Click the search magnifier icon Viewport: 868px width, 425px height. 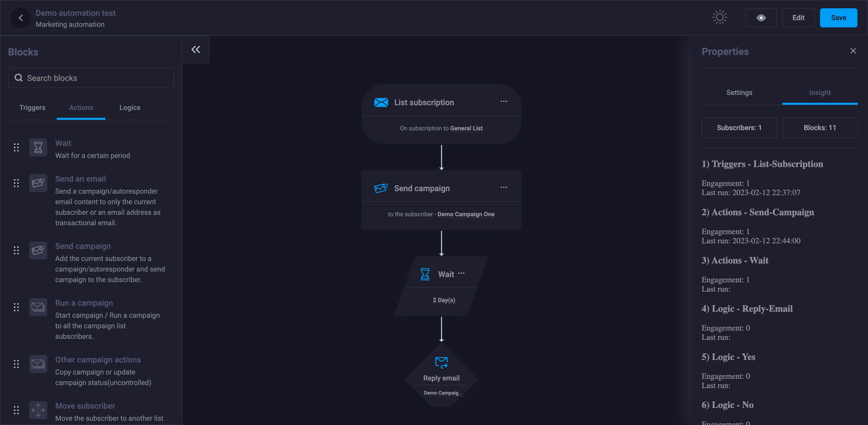pos(19,78)
